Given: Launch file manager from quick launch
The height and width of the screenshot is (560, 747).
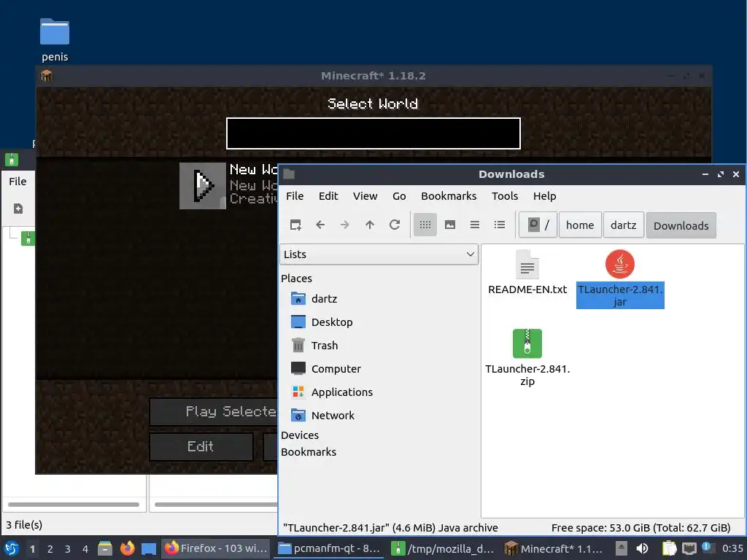Looking at the screenshot, I should [105, 548].
